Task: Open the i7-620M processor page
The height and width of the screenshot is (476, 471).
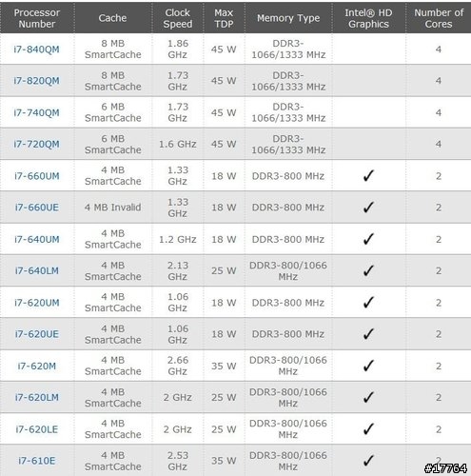Action: tap(37, 366)
